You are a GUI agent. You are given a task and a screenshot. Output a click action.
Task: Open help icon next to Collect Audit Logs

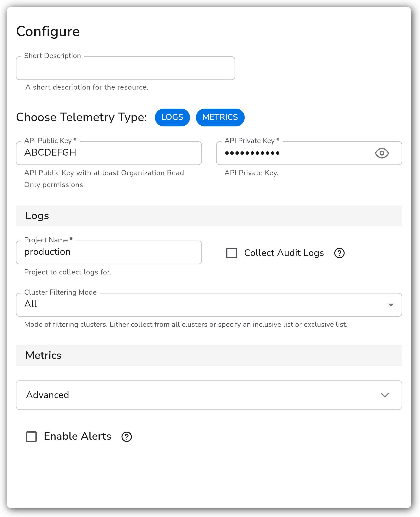coord(339,253)
